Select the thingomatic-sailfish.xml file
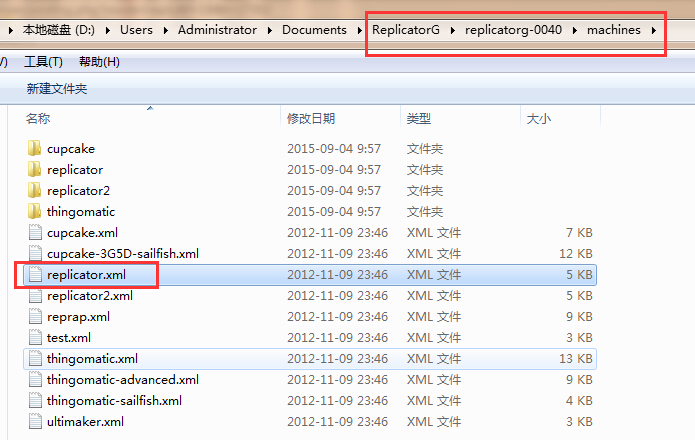 (x=114, y=401)
